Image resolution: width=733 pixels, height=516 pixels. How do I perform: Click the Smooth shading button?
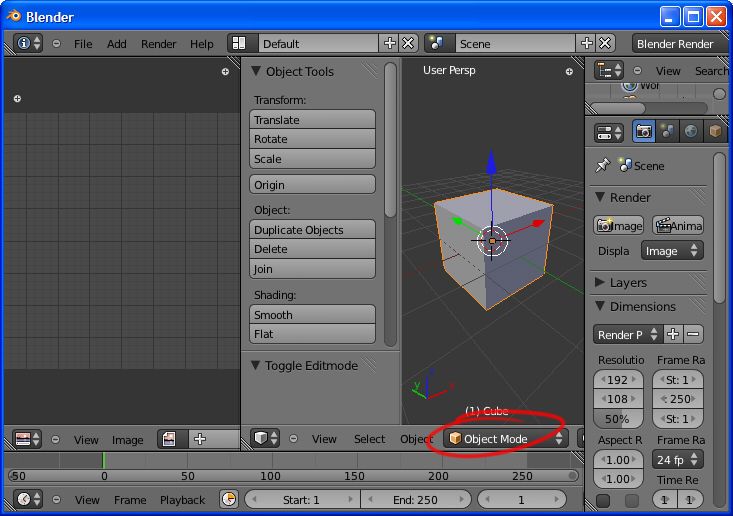pos(312,314)
